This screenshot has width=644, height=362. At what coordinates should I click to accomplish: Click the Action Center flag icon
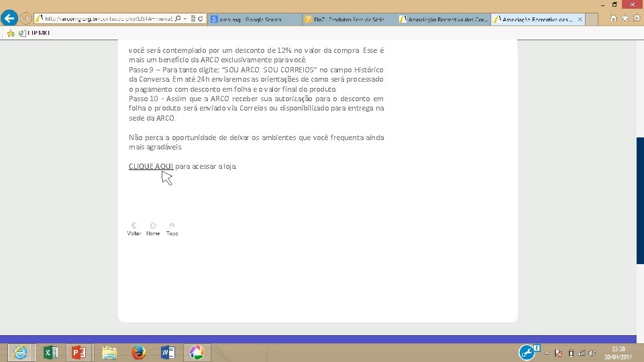(x=559, y=353)
